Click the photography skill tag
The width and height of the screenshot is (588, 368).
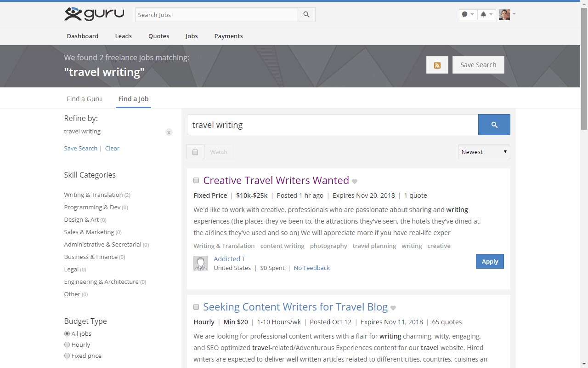(x=328, y=246)
